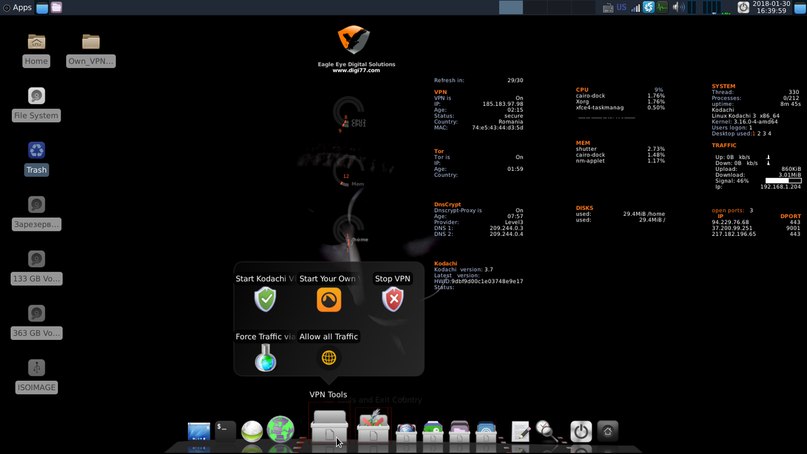This screenshot has width=807, height=454.
Task: Switch to the highlighted first workspace
Action: point(511,7)
